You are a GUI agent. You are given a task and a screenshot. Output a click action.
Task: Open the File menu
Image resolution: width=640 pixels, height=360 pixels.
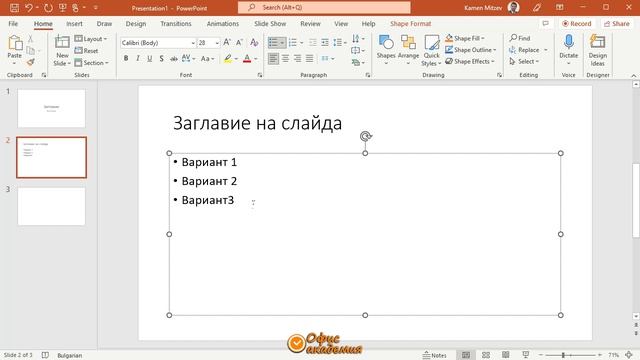pyautogui.click(x=13, y=24)
